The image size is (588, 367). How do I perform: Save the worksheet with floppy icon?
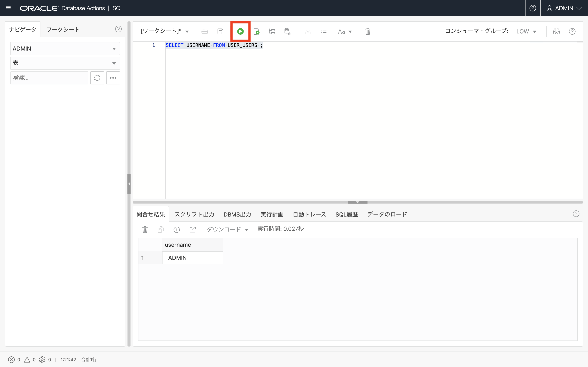[x=220, y=31]
